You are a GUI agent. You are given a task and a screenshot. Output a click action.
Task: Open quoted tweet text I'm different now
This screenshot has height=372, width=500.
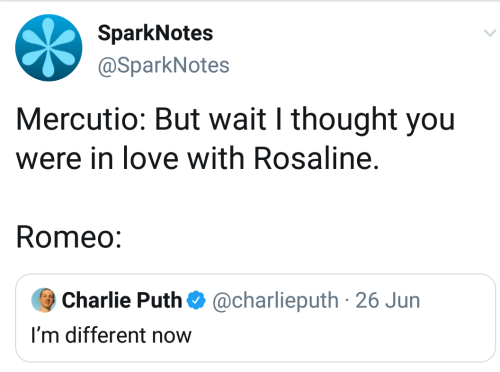pos(111,335)
